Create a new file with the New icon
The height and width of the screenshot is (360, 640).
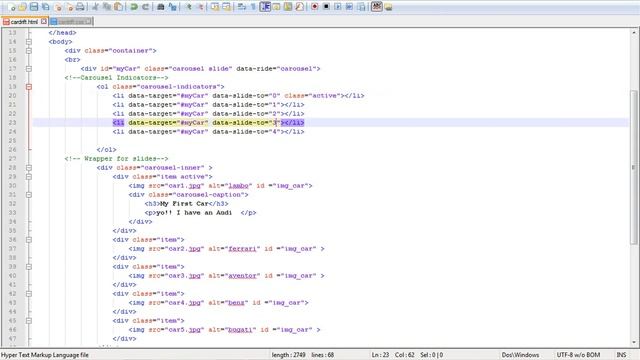(x=11, y=7)
